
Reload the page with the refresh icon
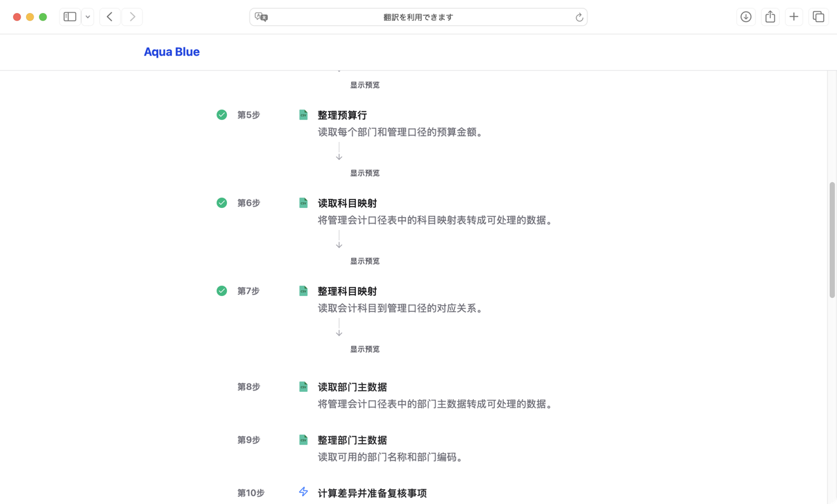pyautogui.click(x=579, y=17)
